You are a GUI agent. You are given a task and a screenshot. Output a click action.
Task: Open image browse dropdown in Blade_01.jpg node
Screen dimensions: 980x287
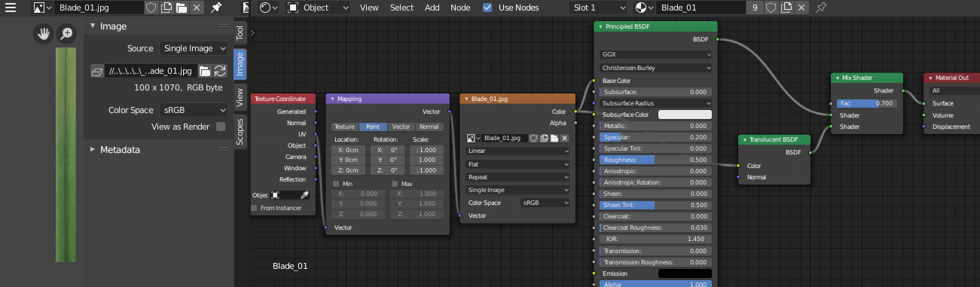click(473, 139)
